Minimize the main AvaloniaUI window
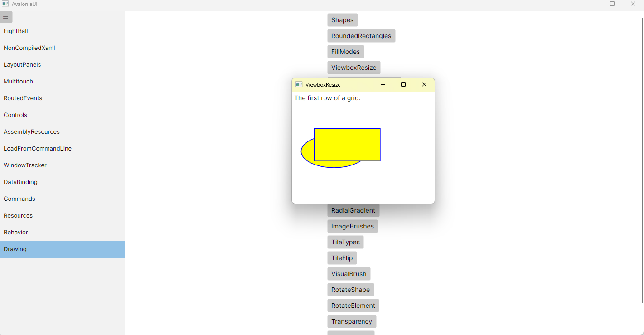This screenshot has height=335, width=644. 592,4
